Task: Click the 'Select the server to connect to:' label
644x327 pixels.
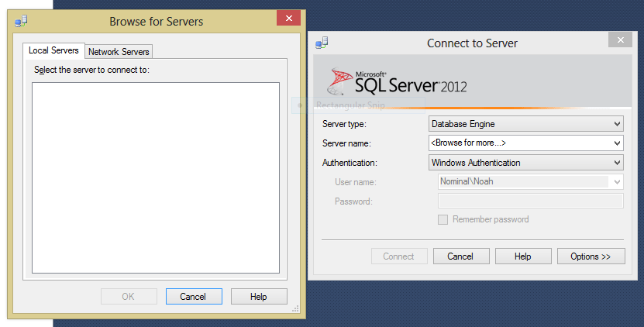Action: [91, 70]
